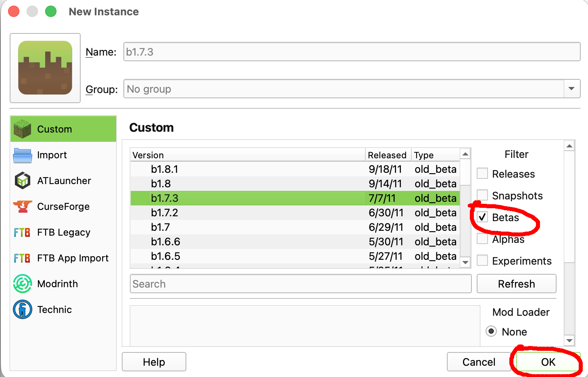This screenshot has height=377, width=588.
Task: Select the highlighted b1.7.3 version row
Action: coord(295,198)
